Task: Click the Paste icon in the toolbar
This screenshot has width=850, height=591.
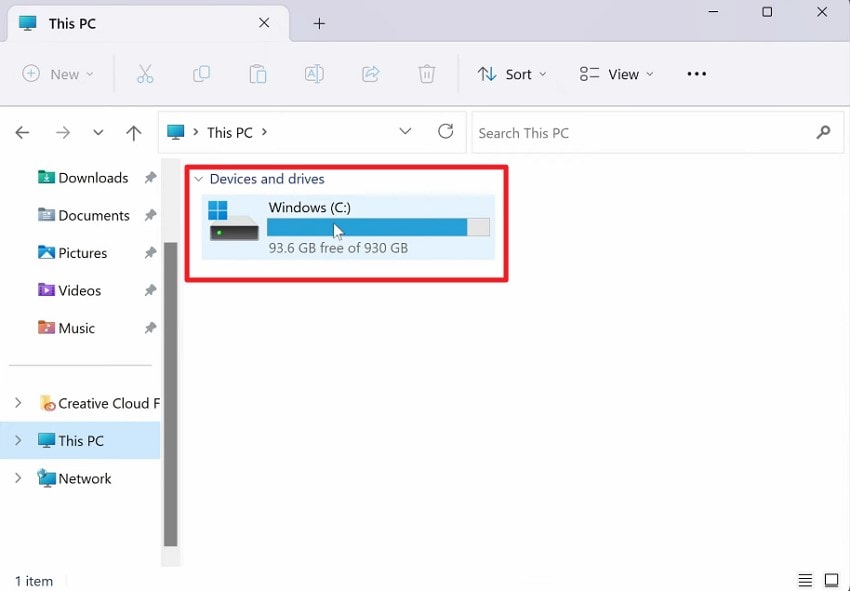Action: [258, 73]
